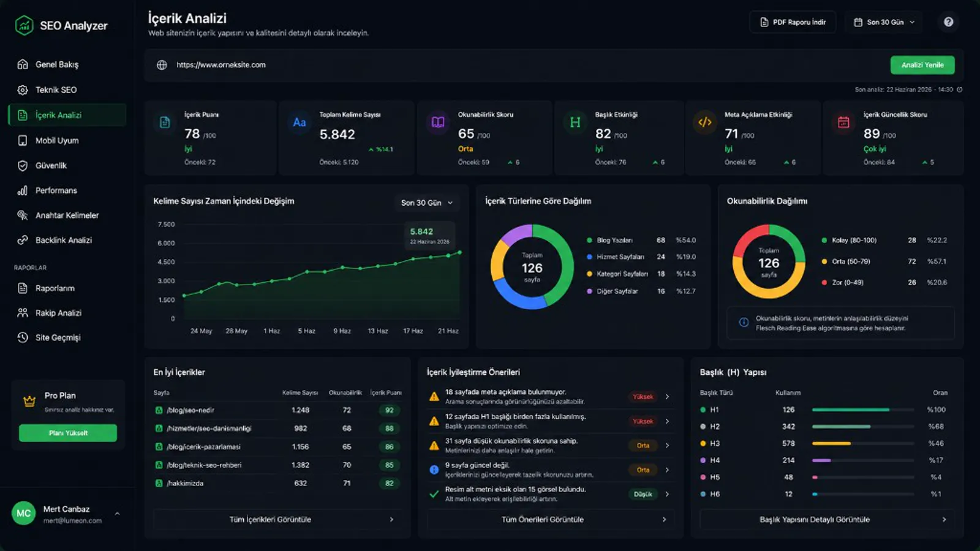Open Rakip Analizi page
Screen dimensions: 980x551
[67, 313]
